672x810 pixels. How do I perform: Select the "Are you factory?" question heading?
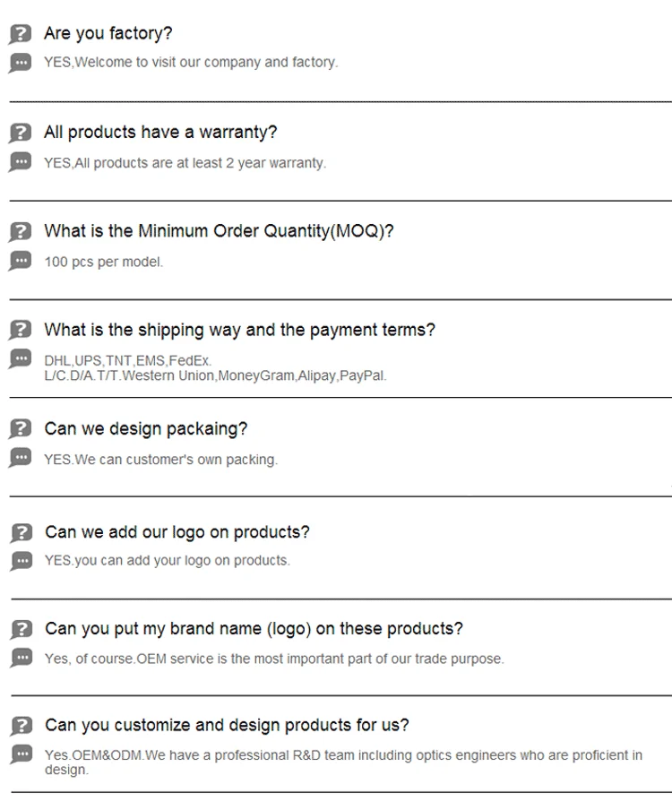tap(108, 34)
